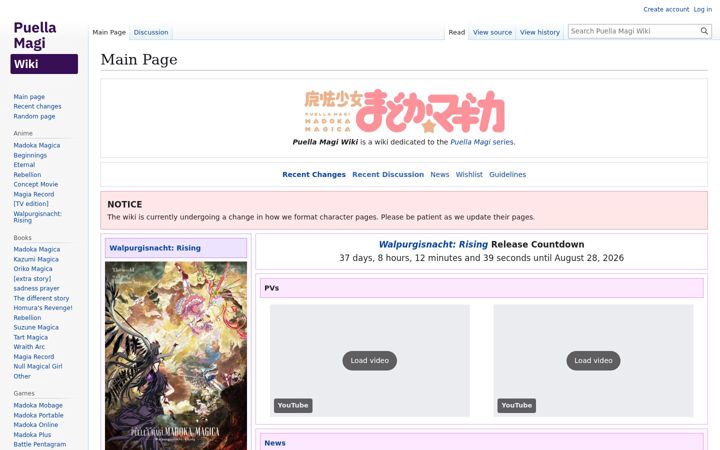
Task: Open Magia Record under Anime
Action: (x=34, y=194)
